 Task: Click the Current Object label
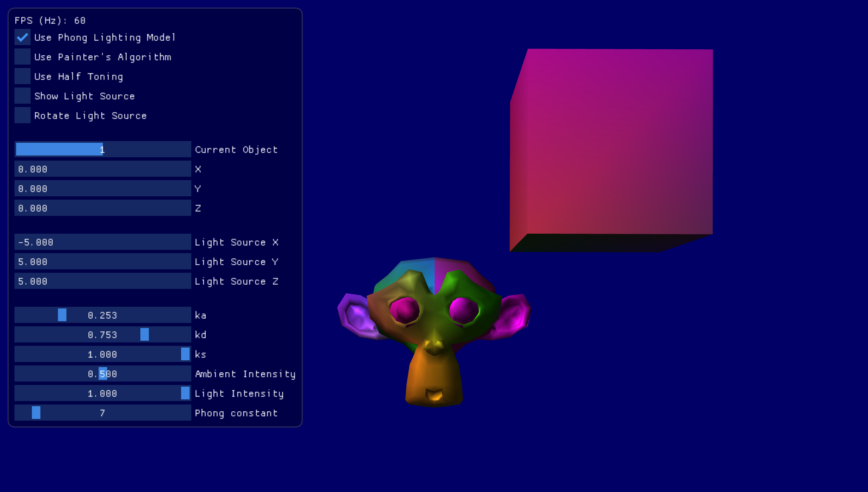click(236, 150)
